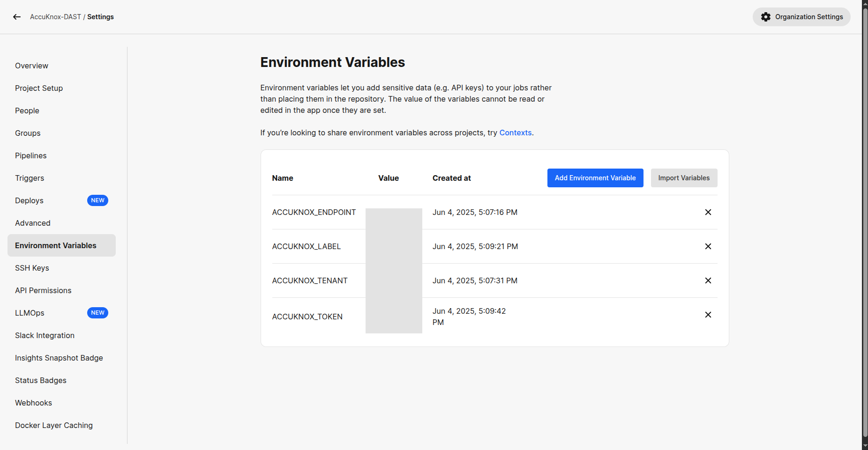Follow the Contexts link

(516, 133)
